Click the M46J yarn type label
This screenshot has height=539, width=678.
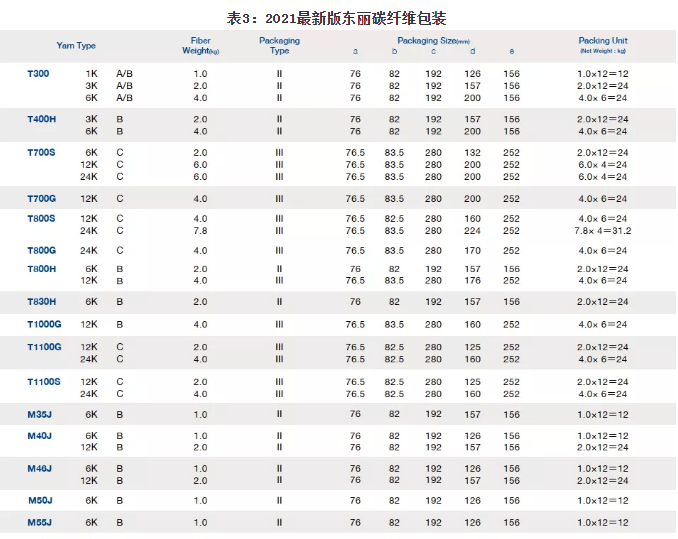tap(39, 469)
